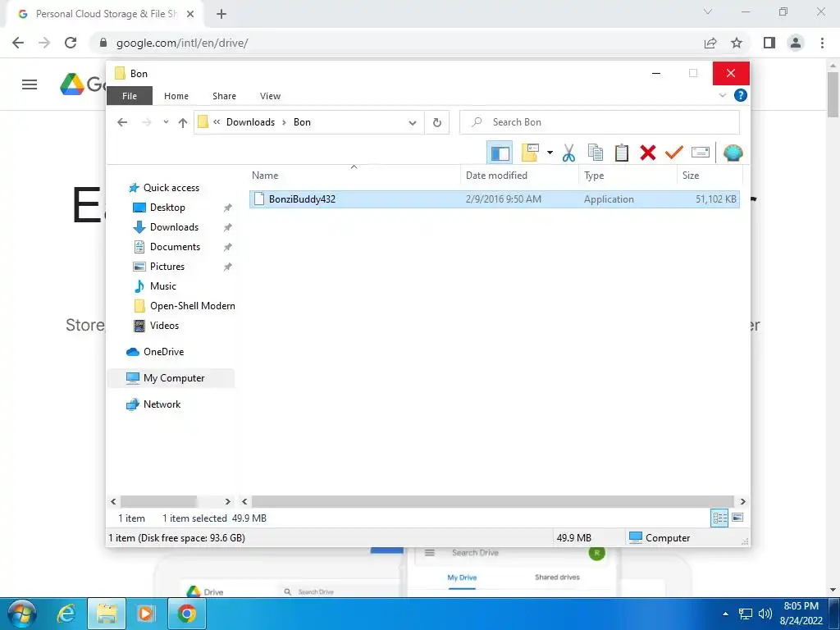840x630 pixels.
Task: Open a new Chrome tab
Action: tap(221, 14)
